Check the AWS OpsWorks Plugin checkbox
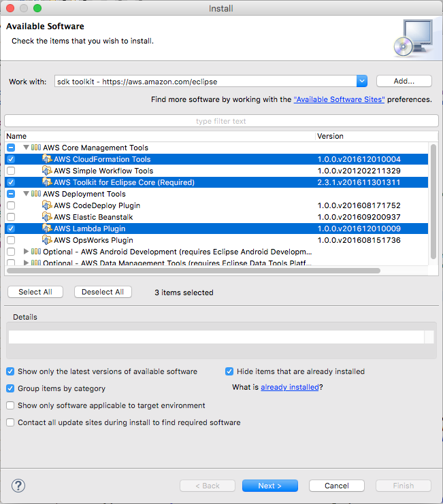 (x=11, y=240)
